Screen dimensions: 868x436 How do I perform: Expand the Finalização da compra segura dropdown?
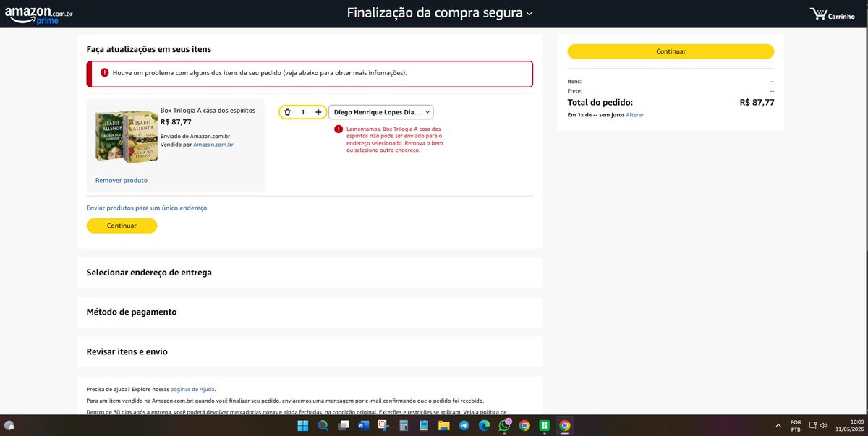coord(439,13)
